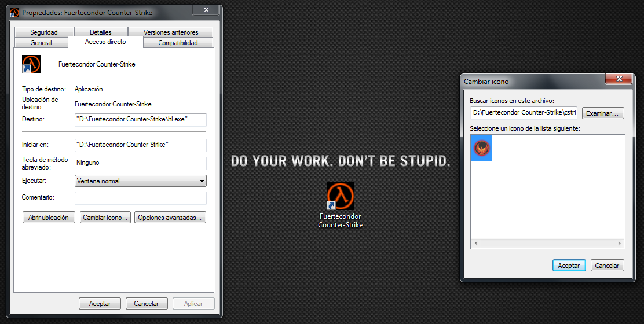Select the Acceso directo tab

pyautogui.click(x=105, y=42)
